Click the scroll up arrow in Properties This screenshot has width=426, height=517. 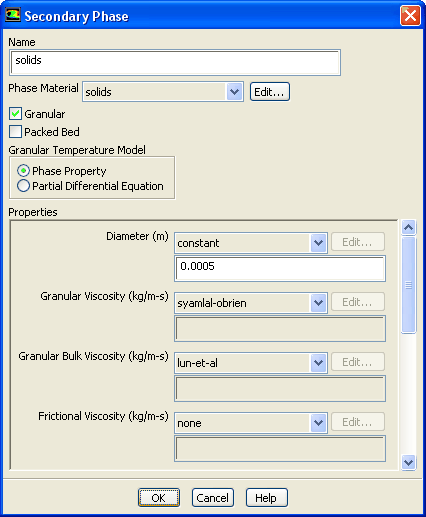pos(408,228)
